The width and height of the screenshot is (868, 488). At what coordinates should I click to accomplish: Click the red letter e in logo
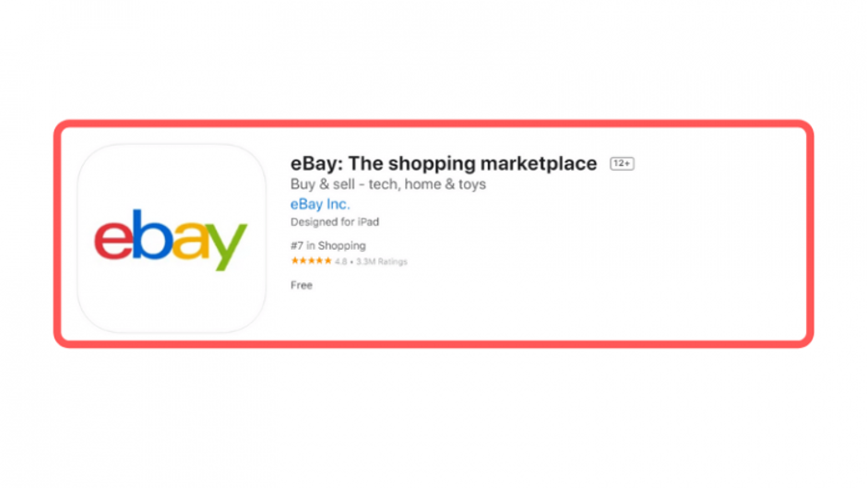(x=113, y=239)
